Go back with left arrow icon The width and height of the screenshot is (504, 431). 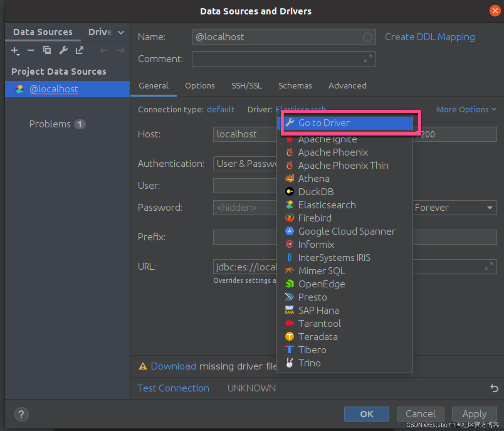coord(104,50)
